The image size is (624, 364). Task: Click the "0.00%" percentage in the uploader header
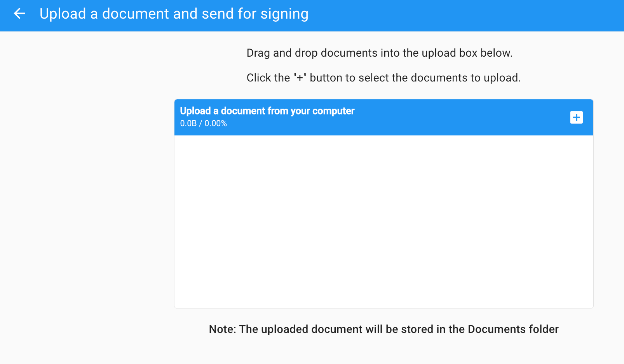pyautogui.click(x=216, y=123)
